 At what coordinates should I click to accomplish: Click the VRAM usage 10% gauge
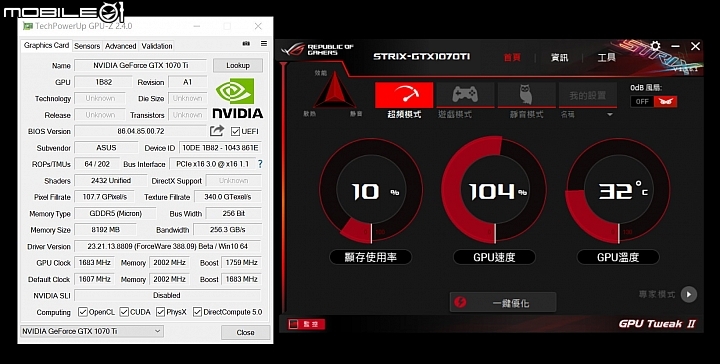point(371,191)
